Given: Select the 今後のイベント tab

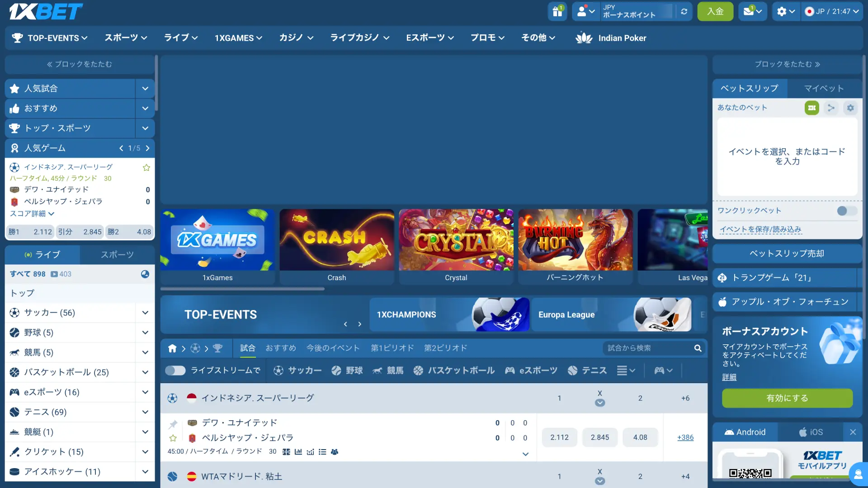Looking at the screenshot, I should coord(333,348).
